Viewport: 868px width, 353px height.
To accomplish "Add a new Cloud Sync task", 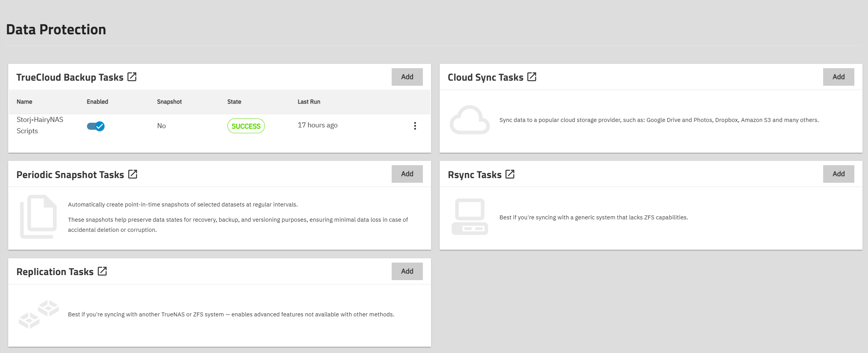I will [838, 77].
